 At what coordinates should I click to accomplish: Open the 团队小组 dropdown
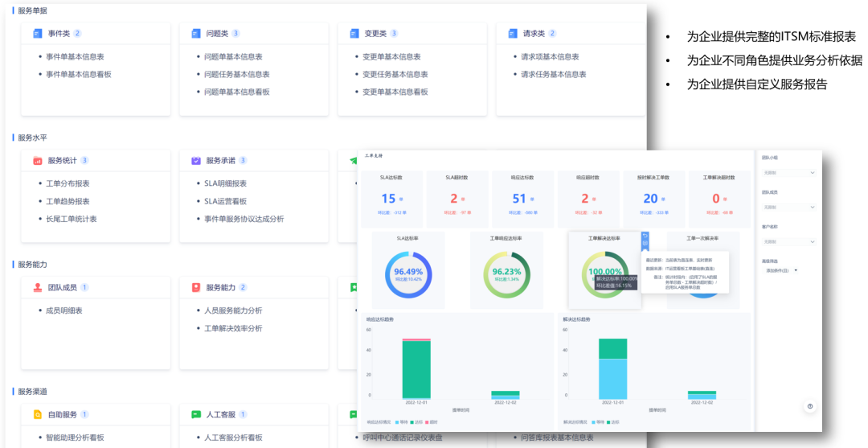788,173
